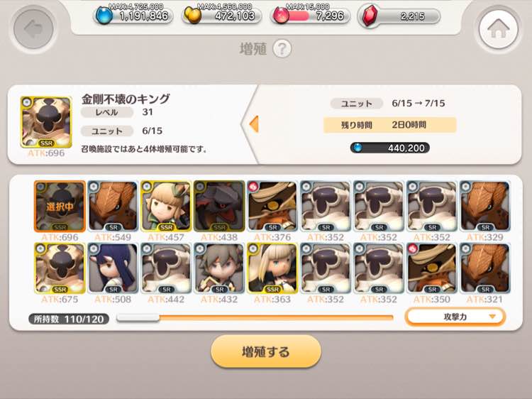The width and height of the screenshot is (532, 399).
Task: Select the SSR unit with ATK 675
Action: (x=60, y=268)
